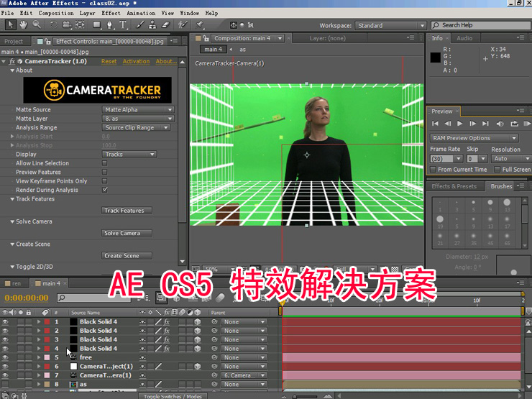
Task: Choose the Horizontal Type tool
Action: click(124, 25)
